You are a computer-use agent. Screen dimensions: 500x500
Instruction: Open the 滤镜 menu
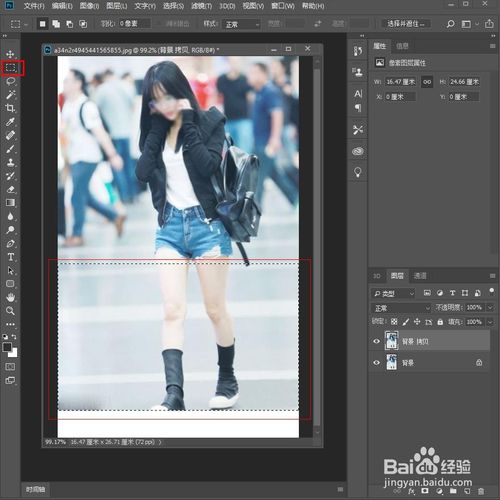click(x=201, y=6)
